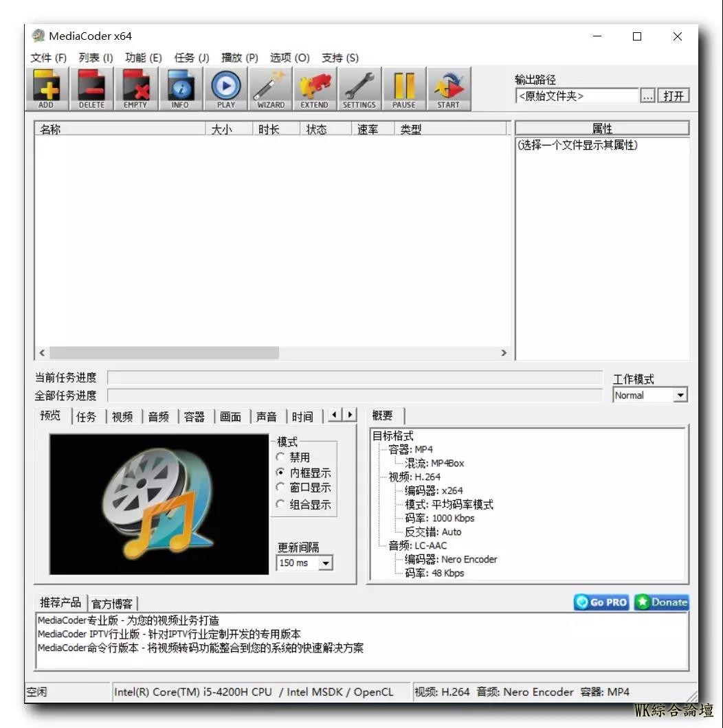Open the 支持 (S) menu

coord(340,58)
